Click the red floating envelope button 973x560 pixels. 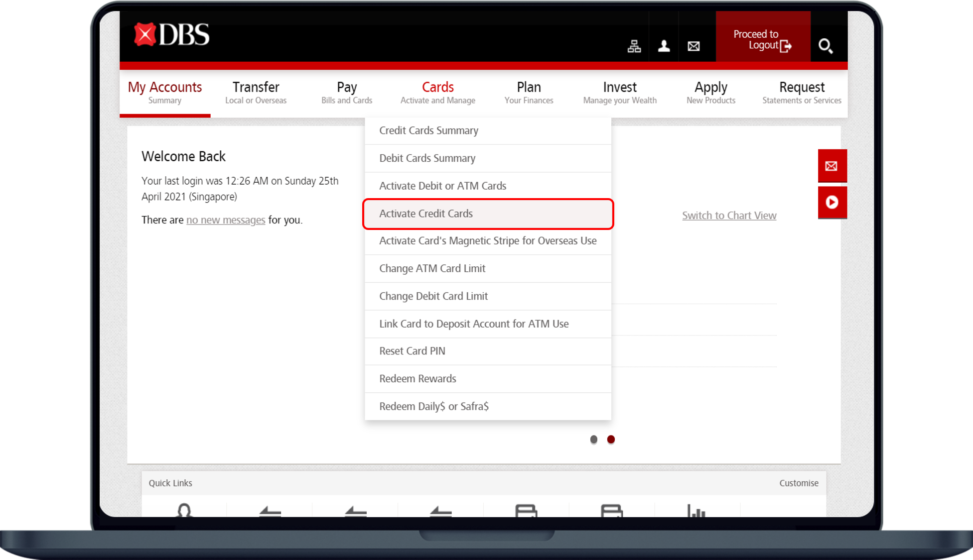pos(832,166)
